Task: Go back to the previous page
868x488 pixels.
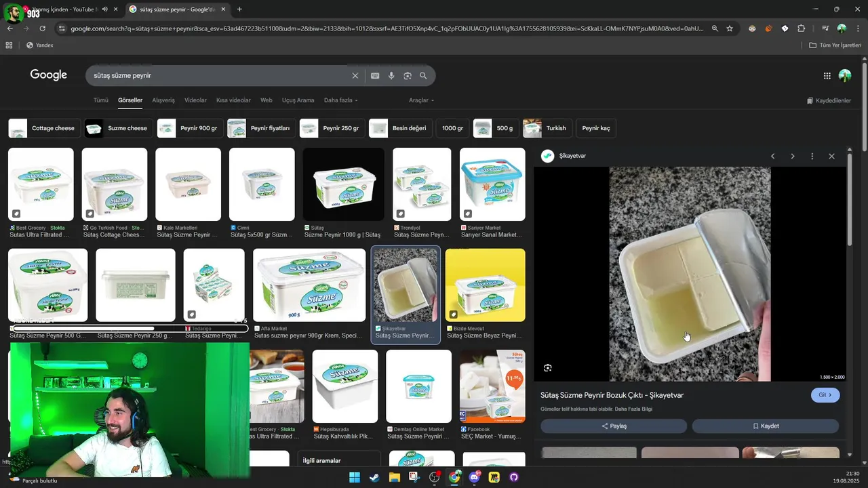Action: (x=10, y=28)
